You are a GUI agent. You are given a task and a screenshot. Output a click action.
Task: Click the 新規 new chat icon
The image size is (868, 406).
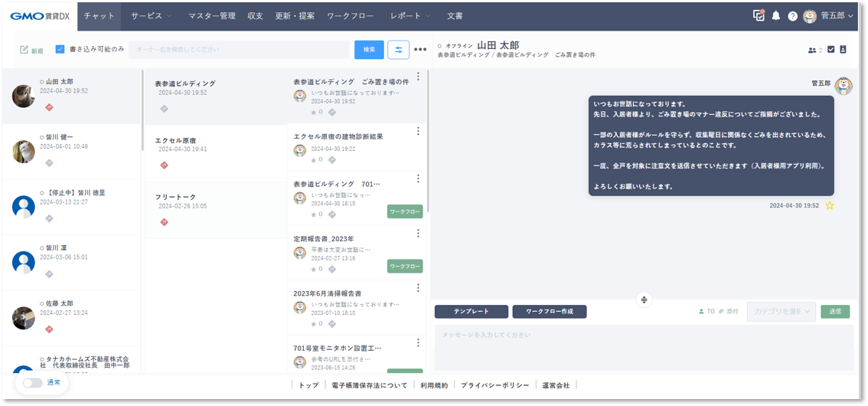click(x=24, y=50)
